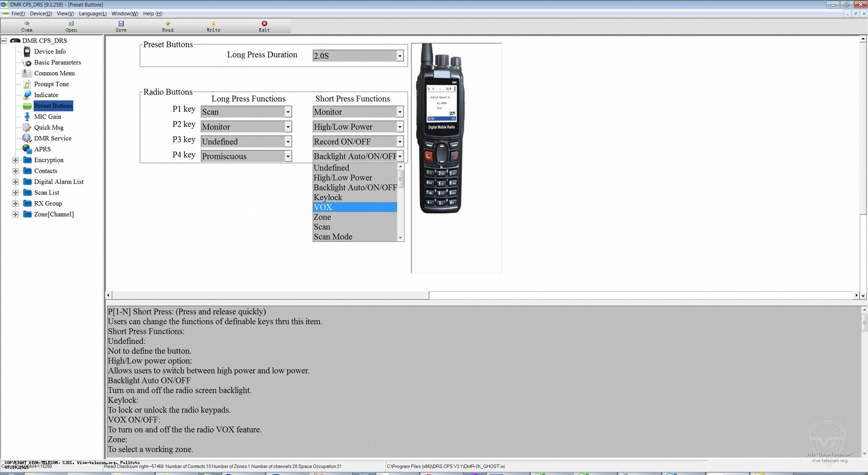Open the Language(L) menu
Image resolution: width=868 pixels, height=475 pixels.
(x=93, y=14)
